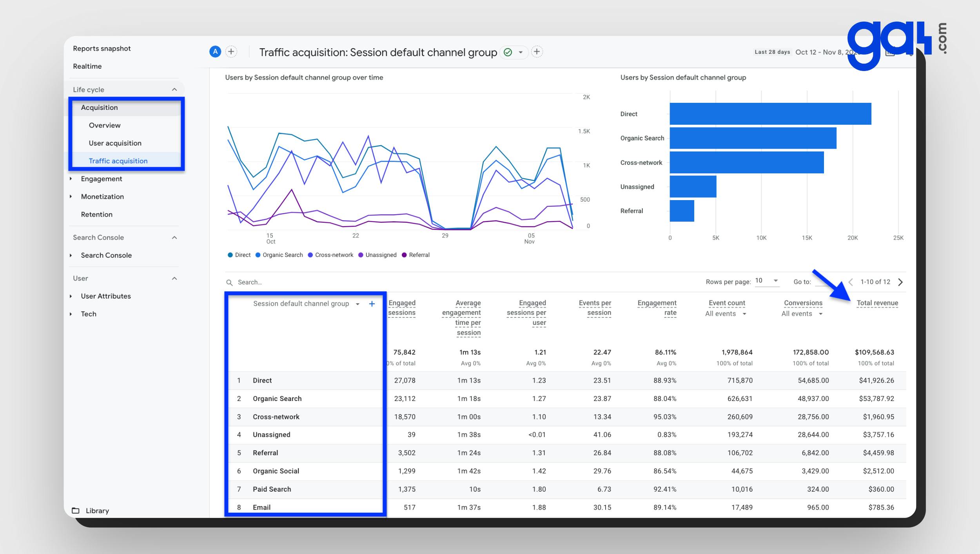The height and width of the screenshot is (554, 980).
Task: Expand the Search Console tree item
Action: [x=71, y=255]
